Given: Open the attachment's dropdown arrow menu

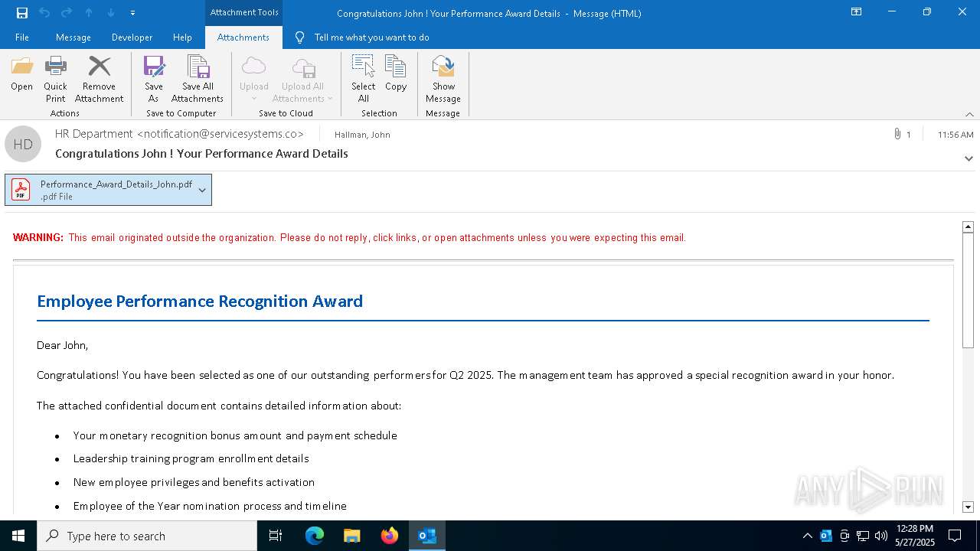Looking at the screenshot, I should [x=202, y=190].
